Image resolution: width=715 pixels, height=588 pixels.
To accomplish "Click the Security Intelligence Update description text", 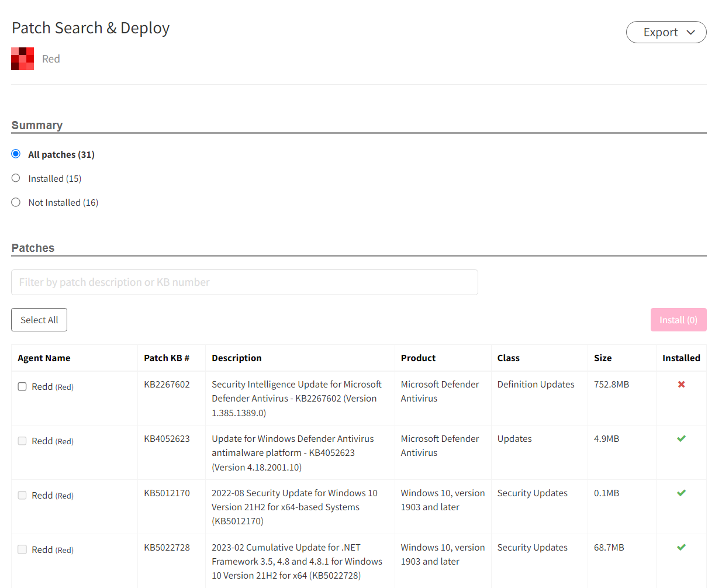I will tap(296, 399).
